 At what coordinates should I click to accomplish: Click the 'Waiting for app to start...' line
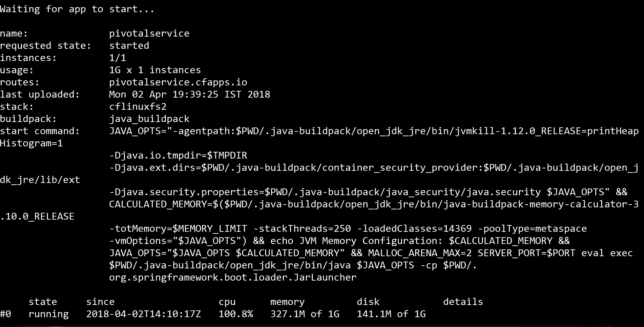coord(77,9)
